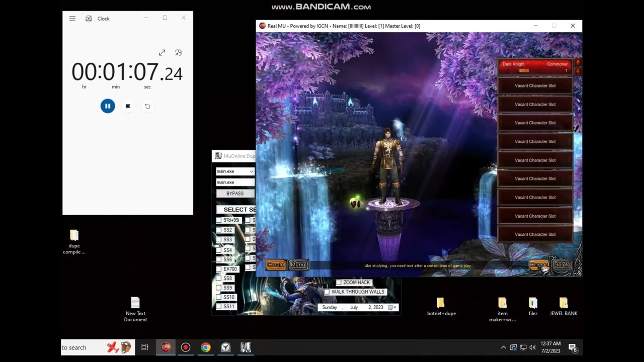Enable the EX700 checkbox
644x362 pixels.
[219, 269]
